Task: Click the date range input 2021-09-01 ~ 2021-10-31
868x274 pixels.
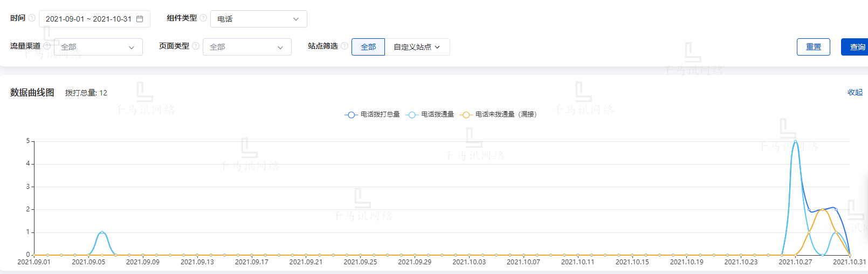Action: pos(88,19)
